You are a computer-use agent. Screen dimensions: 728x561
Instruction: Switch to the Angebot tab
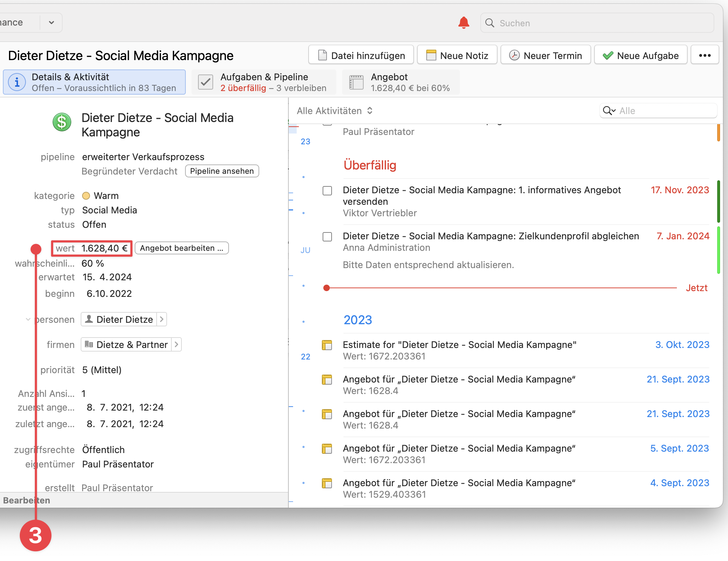click(400, 82)
